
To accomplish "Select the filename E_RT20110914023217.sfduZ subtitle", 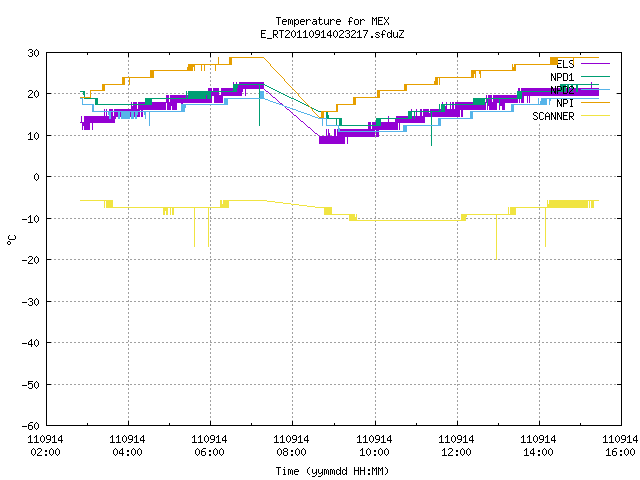I will pos(332,34).
